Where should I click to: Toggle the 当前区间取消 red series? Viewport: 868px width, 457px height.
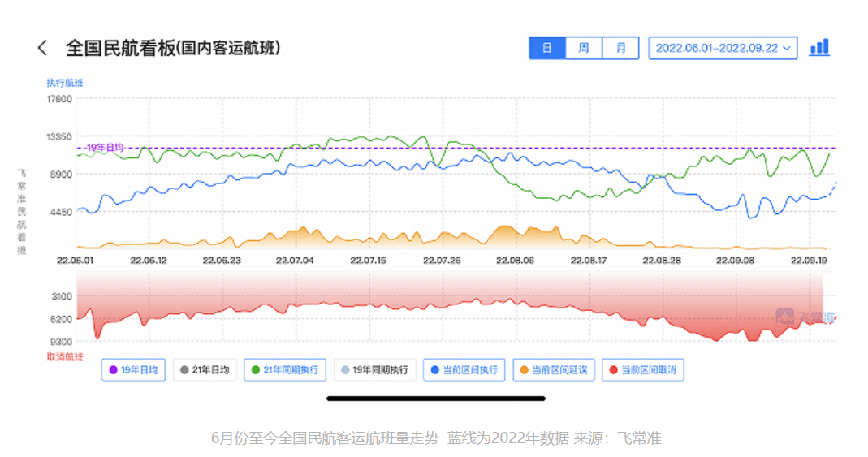(x=643, y=370)
